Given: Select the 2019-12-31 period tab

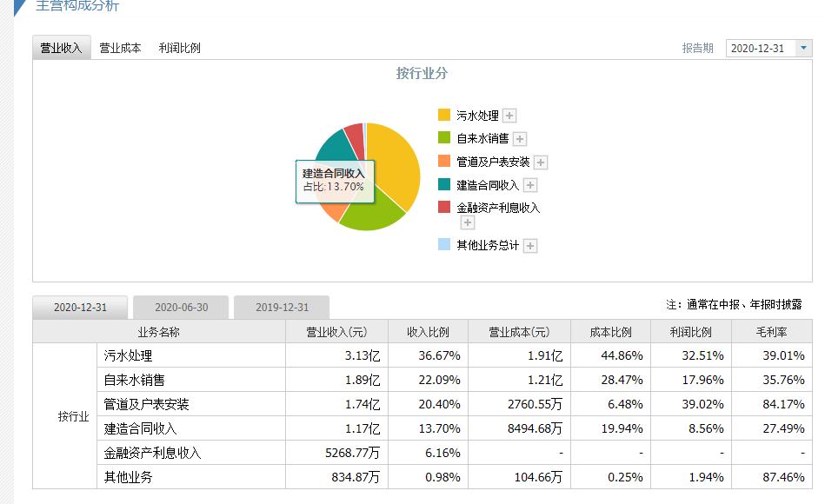Looking at the screenshot, I should coord(283,308).
